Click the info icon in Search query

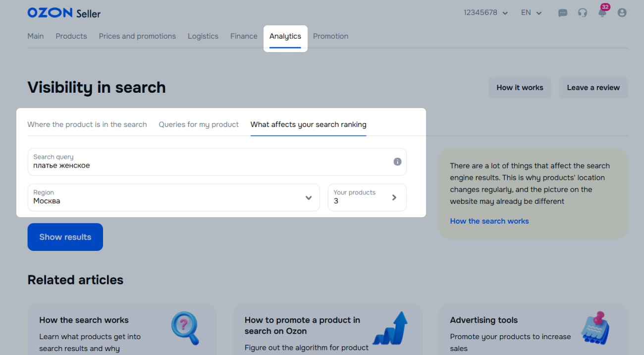click(397, 162)
